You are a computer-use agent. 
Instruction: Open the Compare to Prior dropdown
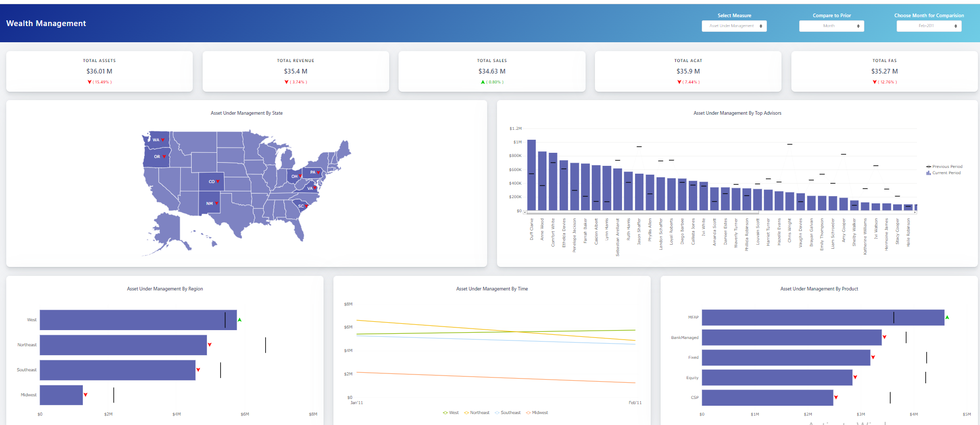pyautogui.click(x=832, y=26)
